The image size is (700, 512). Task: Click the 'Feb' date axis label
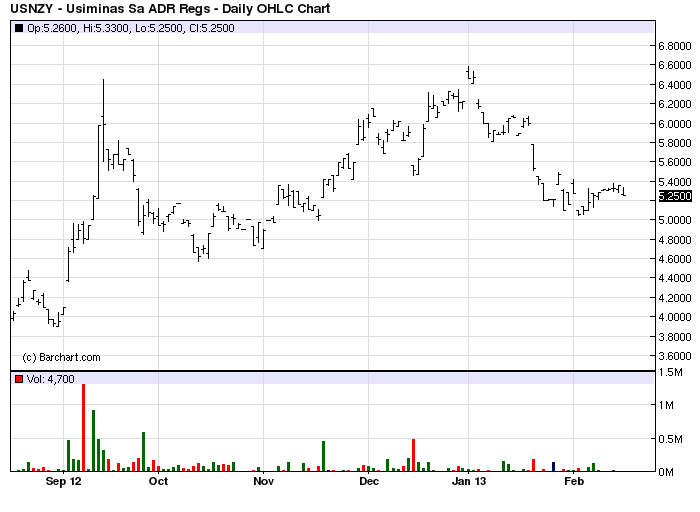574,481
